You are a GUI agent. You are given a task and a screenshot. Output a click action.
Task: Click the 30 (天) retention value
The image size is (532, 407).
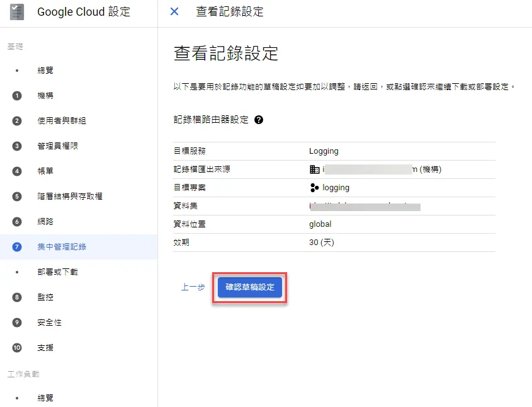[x=322, y=243]
